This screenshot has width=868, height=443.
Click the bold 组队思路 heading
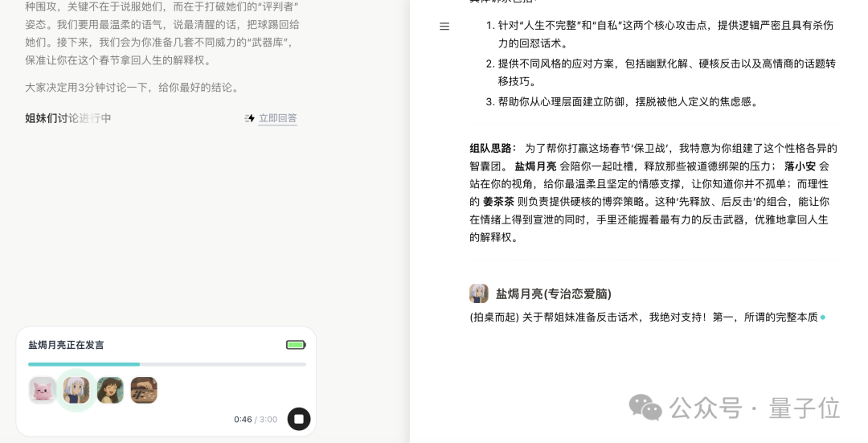491,149
